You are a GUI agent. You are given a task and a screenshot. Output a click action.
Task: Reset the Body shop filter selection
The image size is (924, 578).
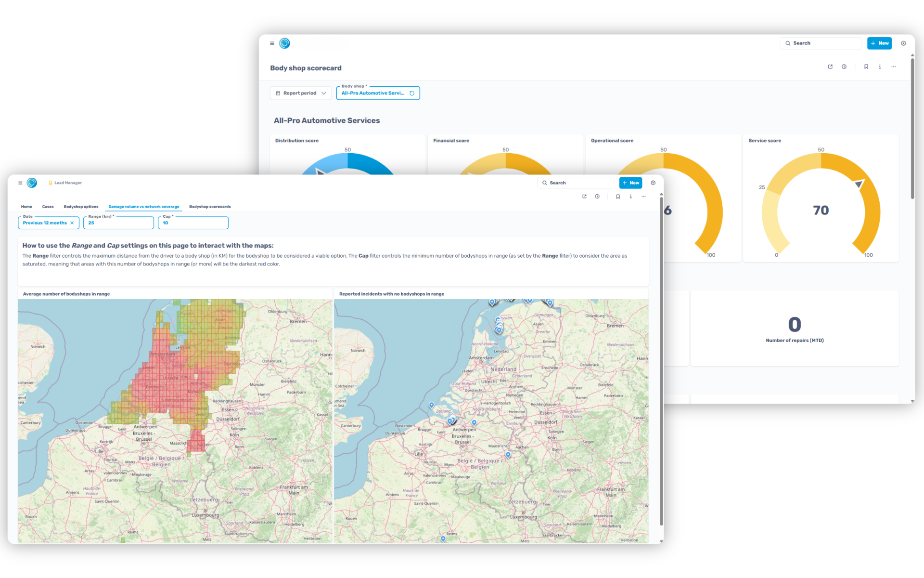[x=412, y=93]
